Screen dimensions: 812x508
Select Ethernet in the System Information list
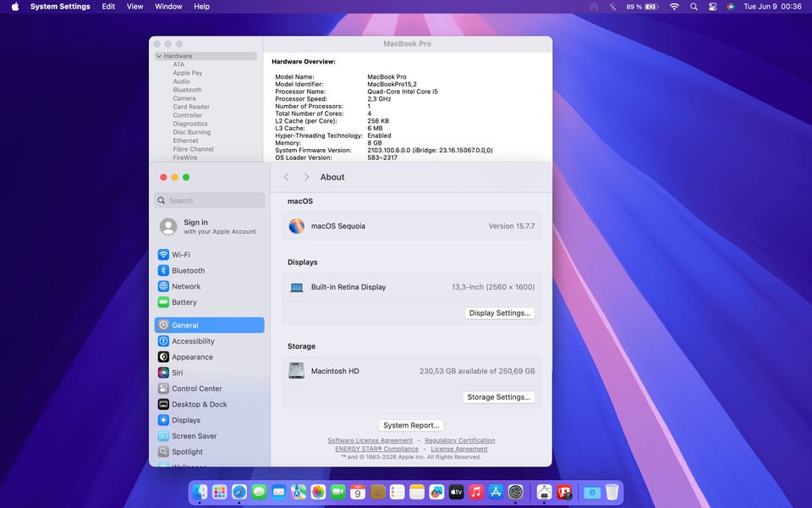(185, 141)
